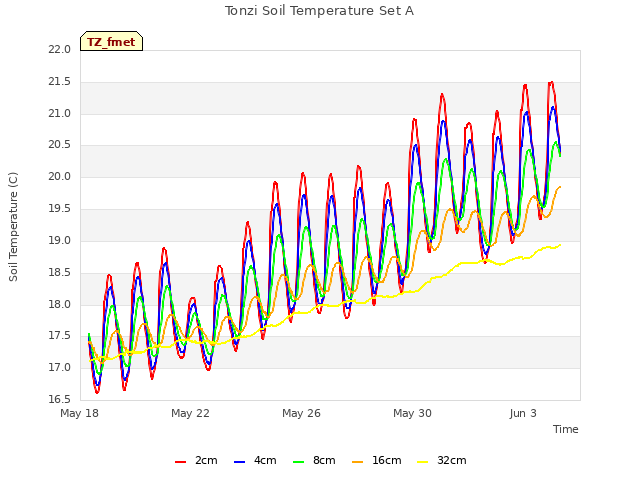The width and height of the screenshot is (640, 480).
Task: Click the red 2cm legend swatch
Action: tap(180, 462)
